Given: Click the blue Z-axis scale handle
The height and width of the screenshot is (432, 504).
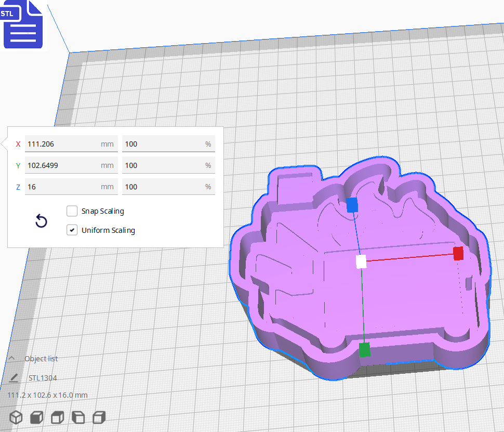Looking at the screenshot, I should pyautogui.click(x=353, y=206).
